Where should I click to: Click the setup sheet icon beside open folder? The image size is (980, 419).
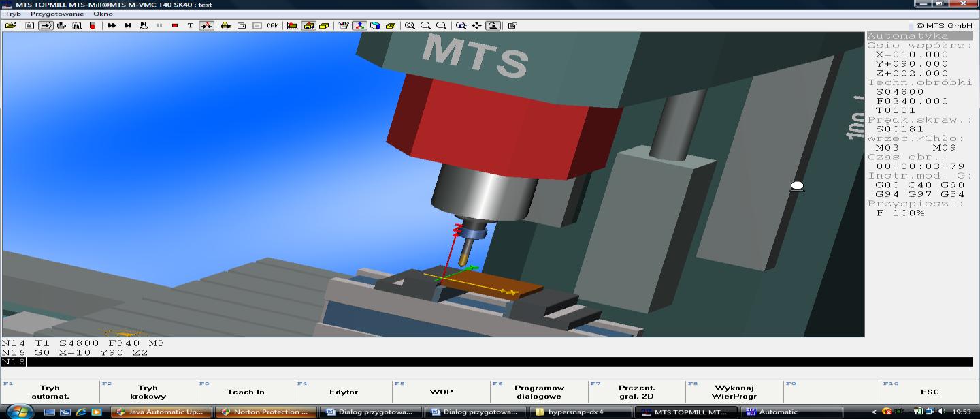(x=29, y=25)
